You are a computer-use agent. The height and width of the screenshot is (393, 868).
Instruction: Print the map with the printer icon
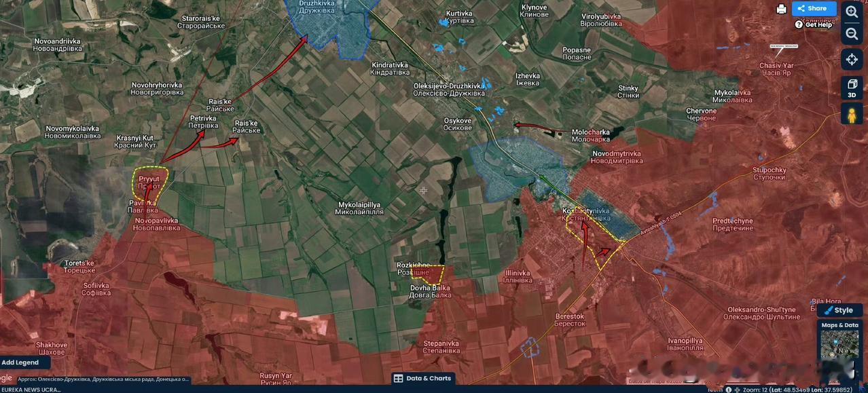coord(781,9)
